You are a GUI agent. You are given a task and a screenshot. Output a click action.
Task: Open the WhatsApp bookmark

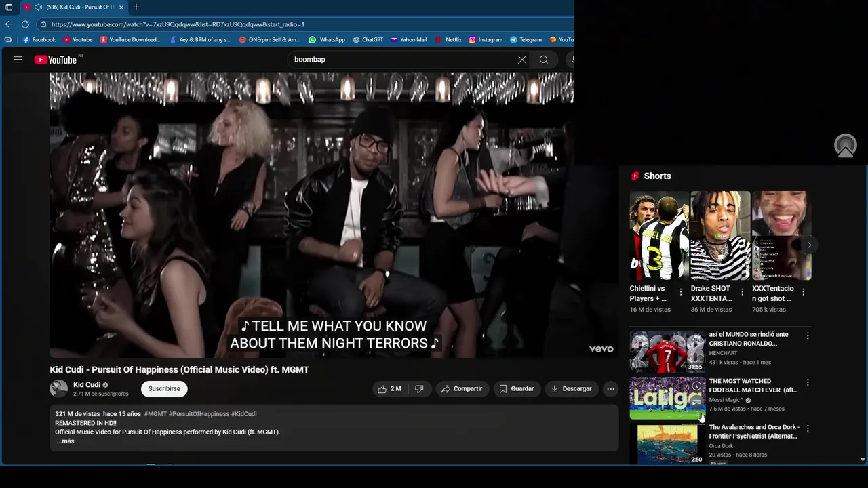coord(326,40)
